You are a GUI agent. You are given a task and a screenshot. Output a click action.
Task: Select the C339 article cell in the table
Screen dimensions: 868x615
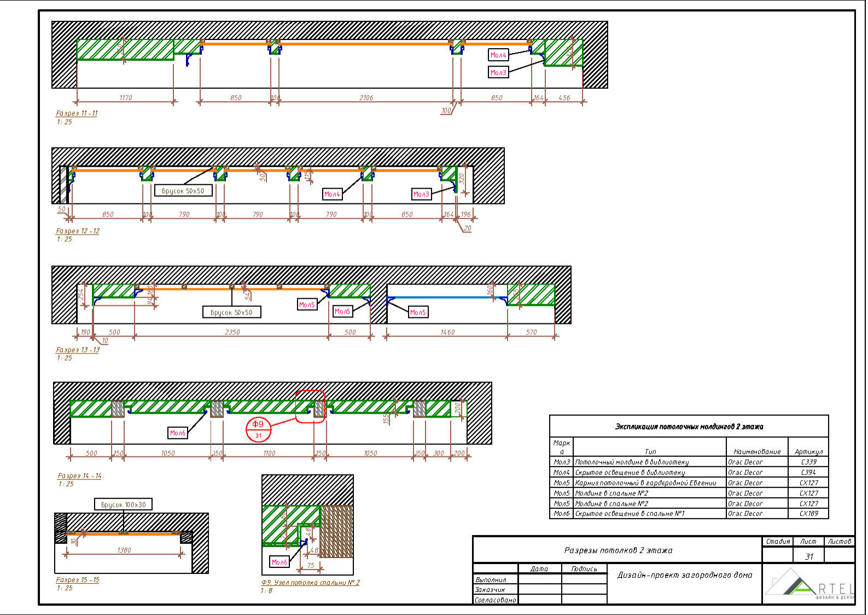[x=808, y=462]
